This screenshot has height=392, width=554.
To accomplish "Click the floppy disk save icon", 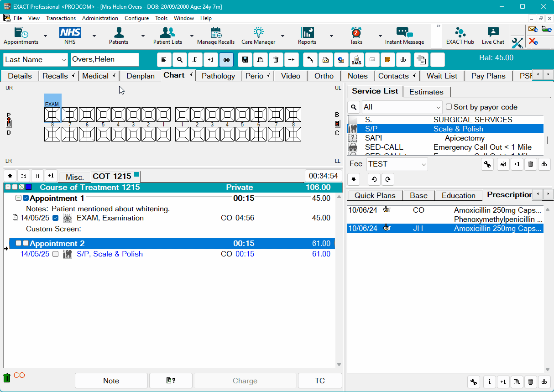I will click(x=245, y=60).
